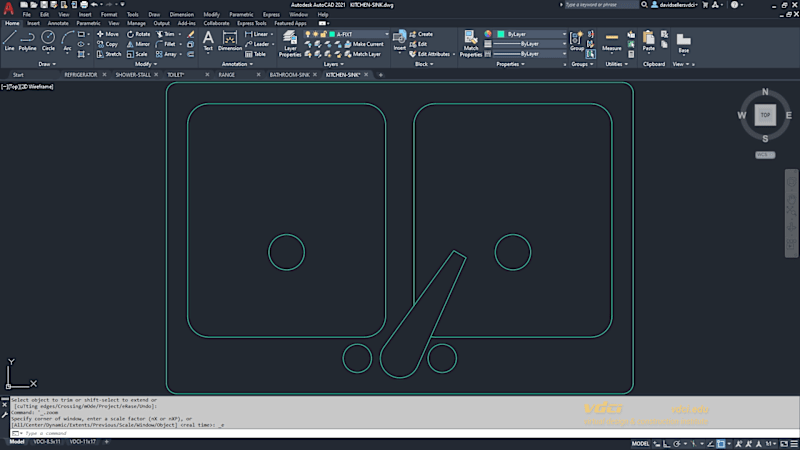Viewport: 800px width, 450px height.
Task: Toggle Isometric drafting in status bar
Action: coord(693,444)
